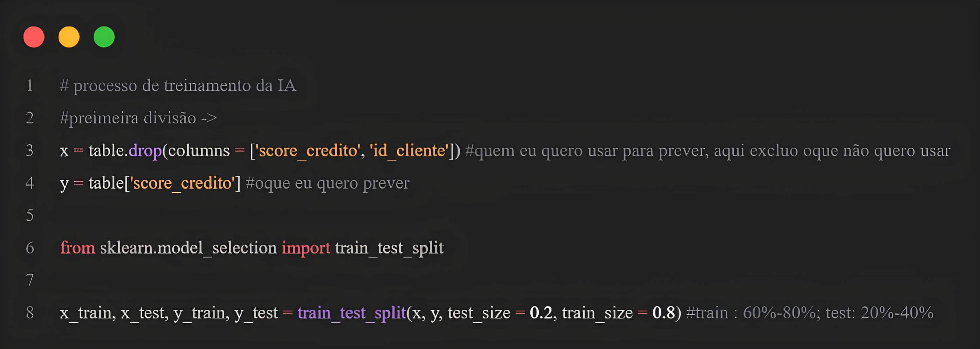Click the green maximize window dot

[x=104, y=37]
